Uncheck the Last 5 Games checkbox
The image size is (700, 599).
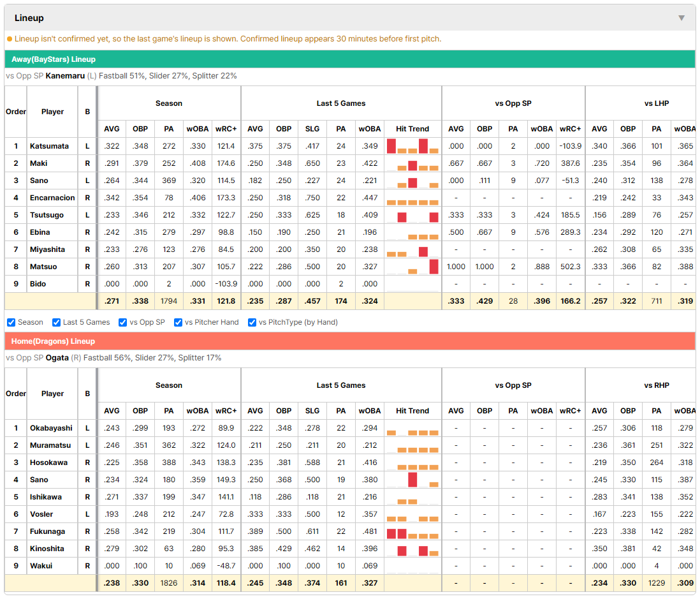[56, 322]
